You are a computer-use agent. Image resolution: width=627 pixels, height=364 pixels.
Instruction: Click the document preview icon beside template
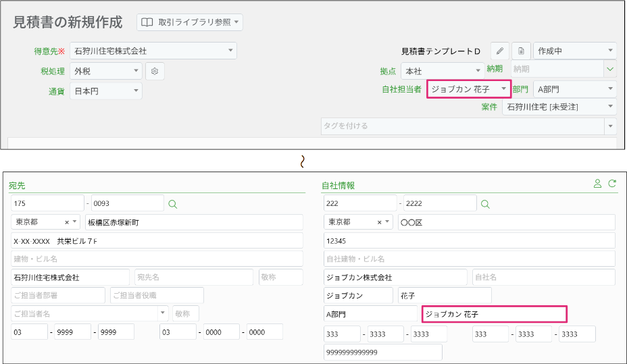[521, 51]
